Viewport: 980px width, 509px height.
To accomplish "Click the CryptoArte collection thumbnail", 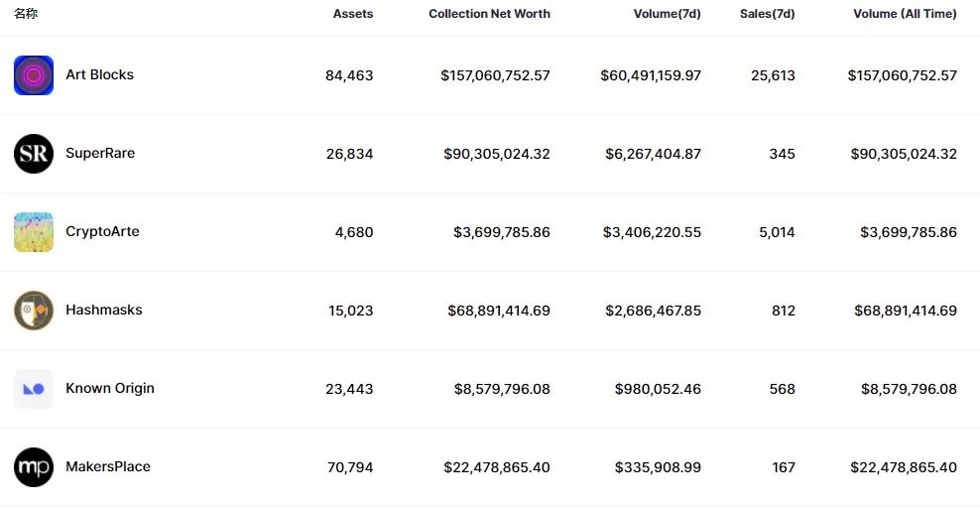I will pyautogui.click(x=34, y=232).
